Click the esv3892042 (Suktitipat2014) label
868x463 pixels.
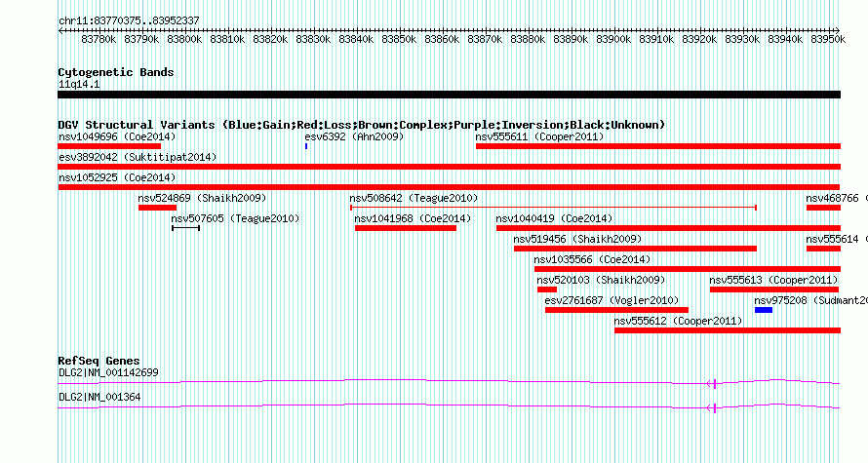coord(138,157)
